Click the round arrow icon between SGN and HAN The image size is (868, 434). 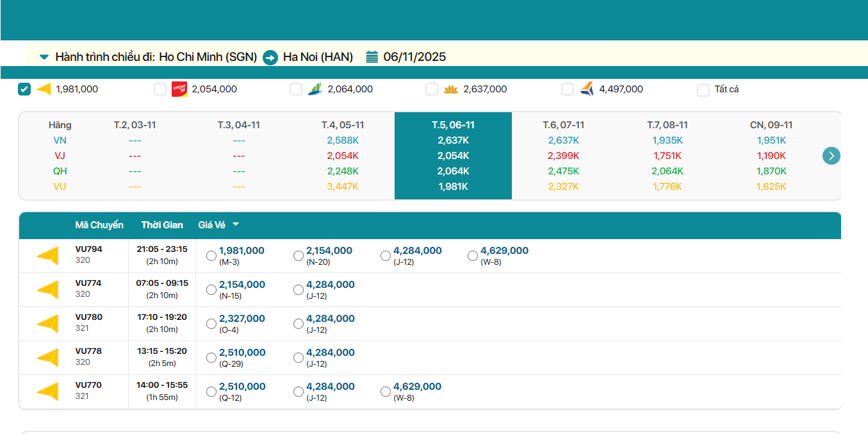270,57
